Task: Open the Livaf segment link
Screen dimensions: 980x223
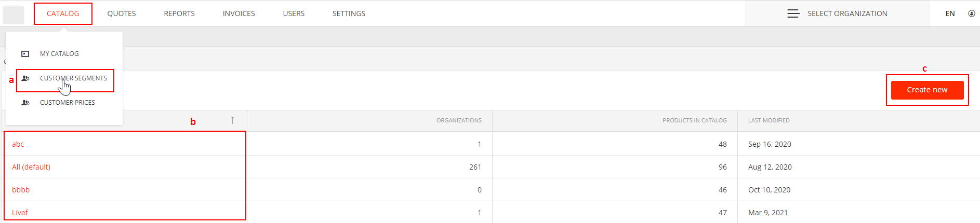Action: pos(20,213)
